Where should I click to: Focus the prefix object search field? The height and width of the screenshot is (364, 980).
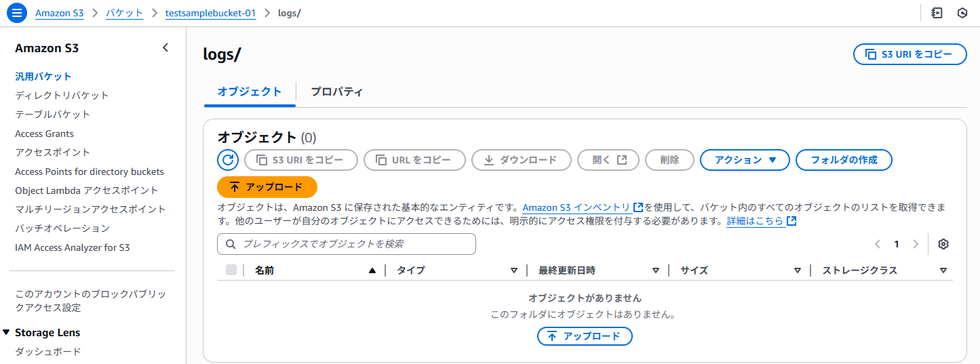(347, 244)
